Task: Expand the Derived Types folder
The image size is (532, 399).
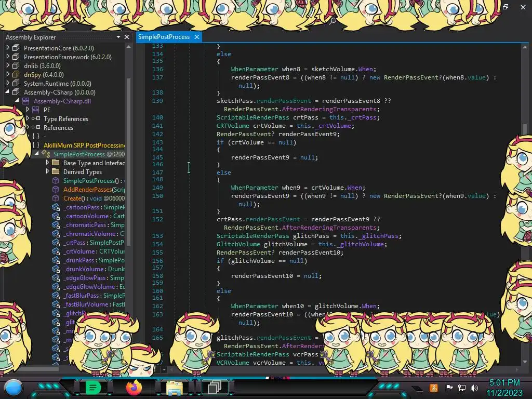Action: 47,171
